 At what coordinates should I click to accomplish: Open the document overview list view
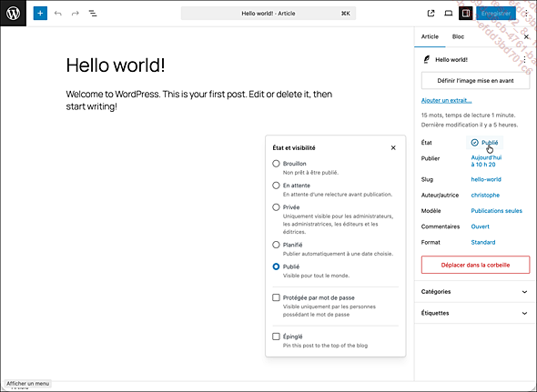pyautogui.click(x=93, y=14)
